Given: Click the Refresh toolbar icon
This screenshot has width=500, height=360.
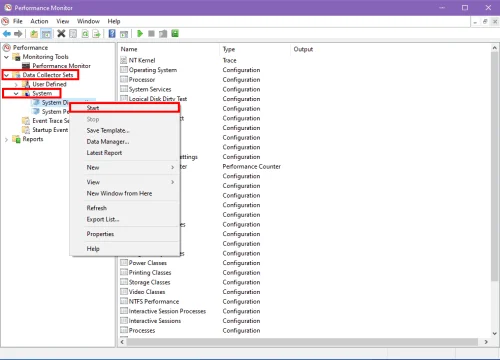Looking at the screenshot, I should pyautogui.click(x=85, y=34).
